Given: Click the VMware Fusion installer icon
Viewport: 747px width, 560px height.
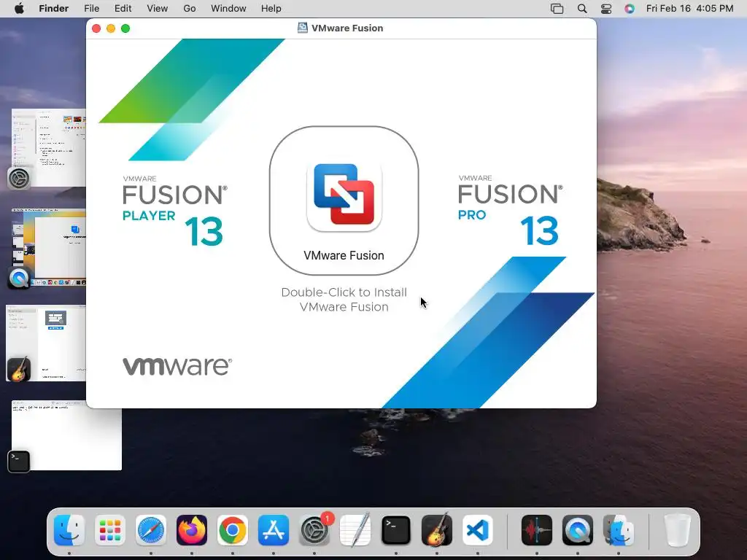Looking at the screenshot, I should coord(344,197).
